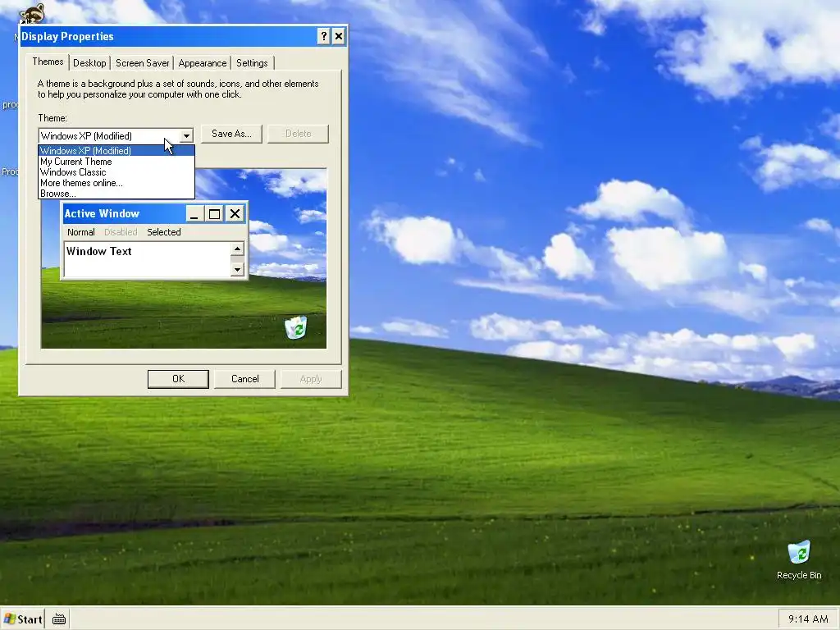Choose Windows Classic theme
This screenshot has height=630, width=840.
click(116, 172)
